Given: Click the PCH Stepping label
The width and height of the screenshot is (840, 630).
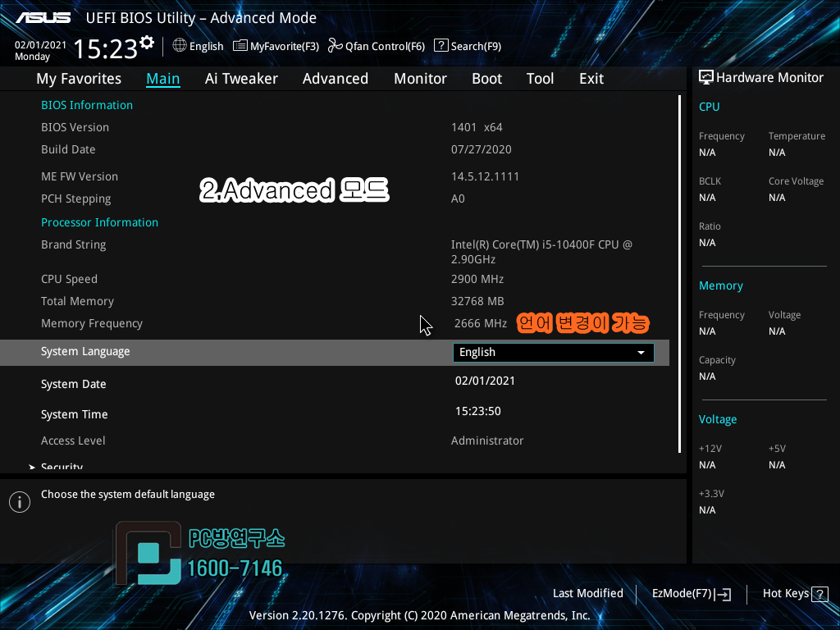Looking at the screenshot, I should (x=76, y=199).
